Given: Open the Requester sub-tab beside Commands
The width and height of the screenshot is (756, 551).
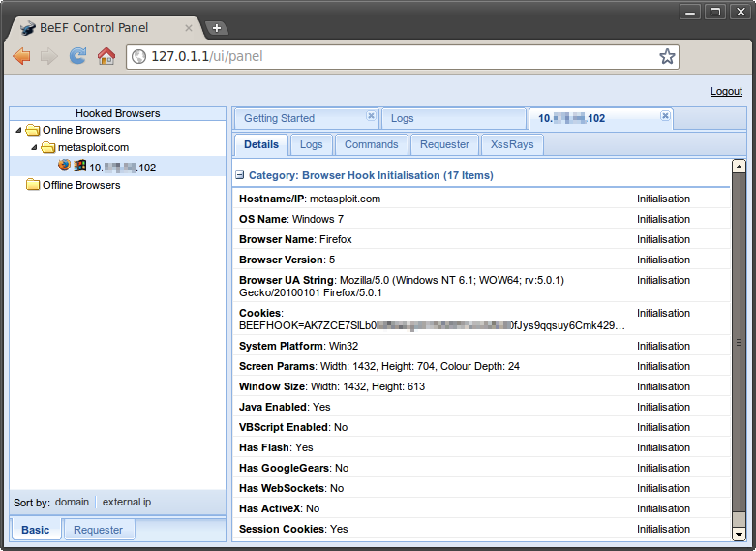Looking at the screenshot, I should click(444, 144).
